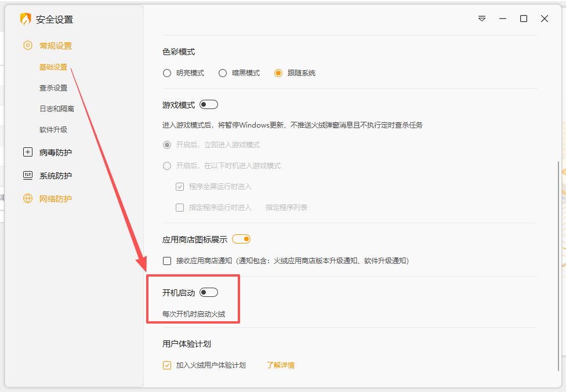
Task: Open the title bar dropdown menu icon
Action: pyautogui.click(x=482, y=19)
